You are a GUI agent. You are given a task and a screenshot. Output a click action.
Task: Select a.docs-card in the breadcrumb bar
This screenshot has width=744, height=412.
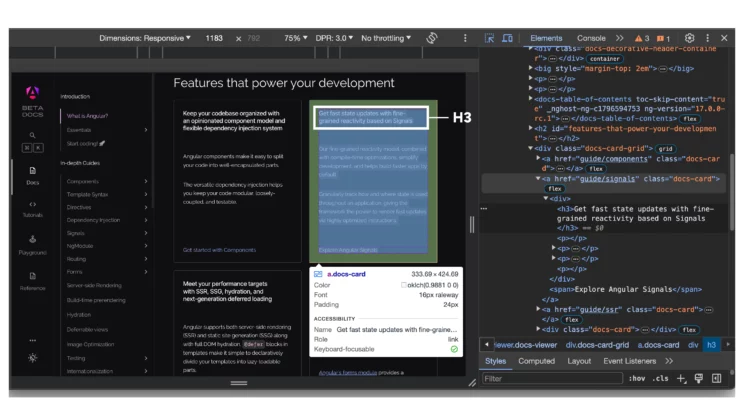pos(658,345)
